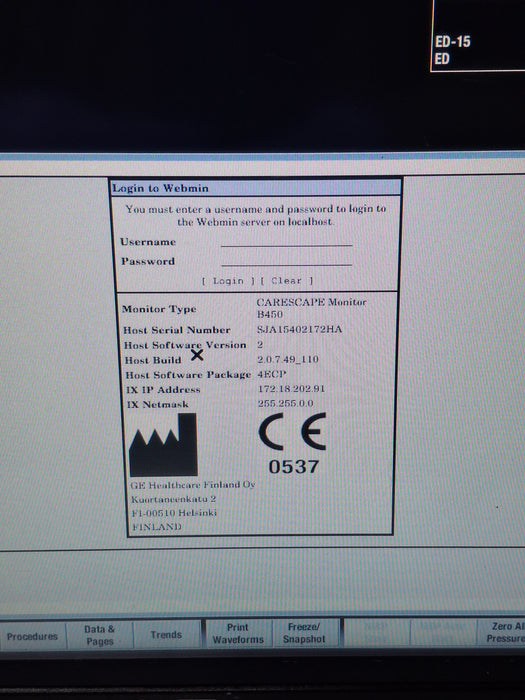
Task: Click the GE Healthcare Finland Oy text
Action: pyautogui.click(x=192, y=485)
